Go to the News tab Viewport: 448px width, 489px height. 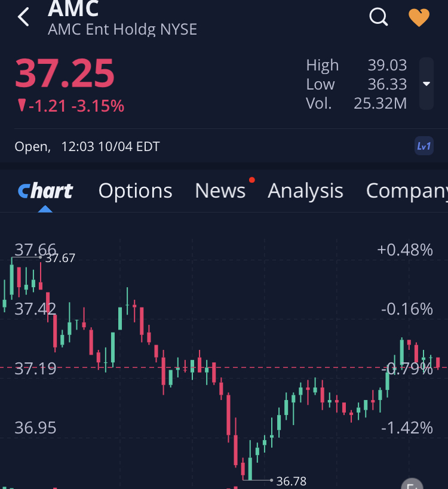(220, 191)
